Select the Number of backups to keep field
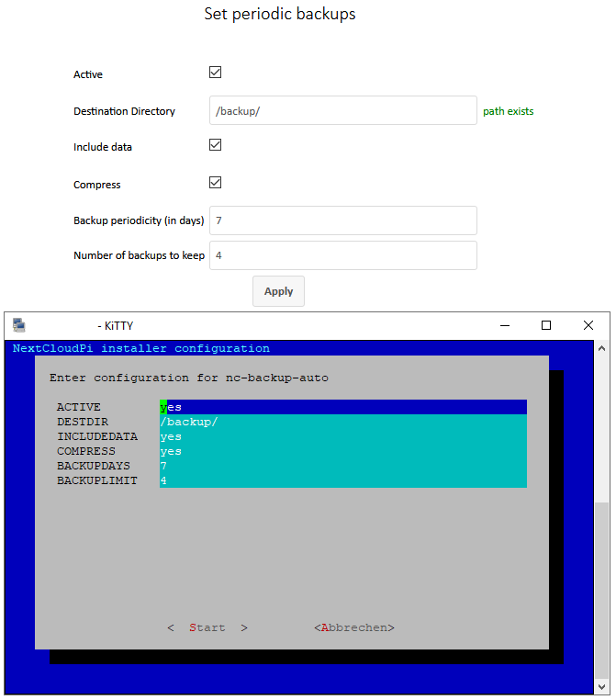Viewport: 616px width, 700px height. 342,255
